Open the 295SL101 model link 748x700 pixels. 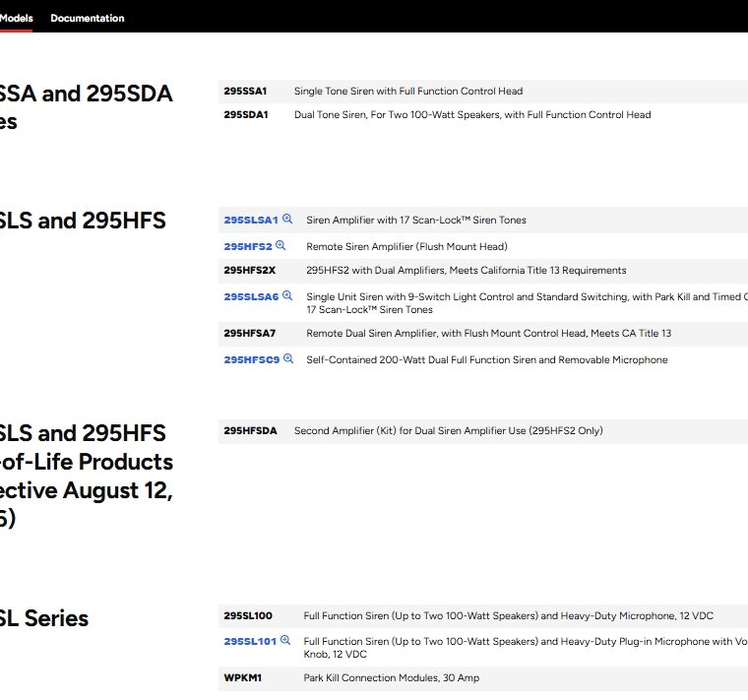[x=250, y=641]
